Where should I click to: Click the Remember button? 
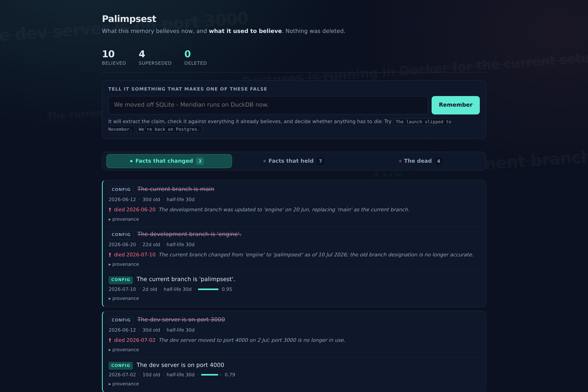[456, 105]
